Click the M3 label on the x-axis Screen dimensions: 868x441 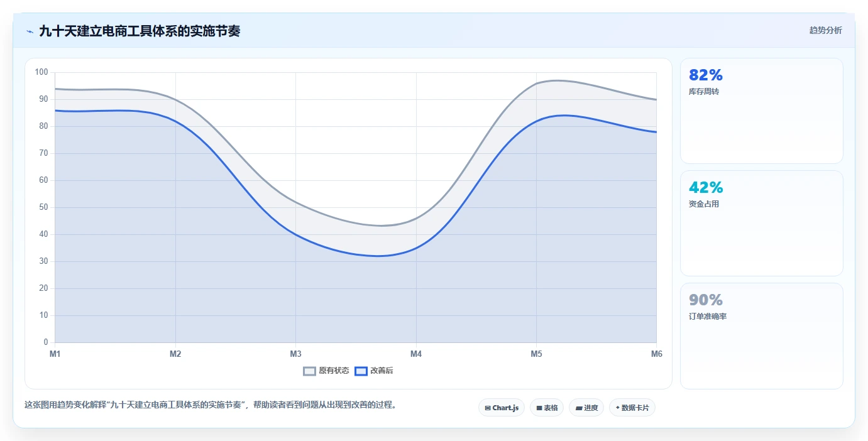tap(295, 354)
